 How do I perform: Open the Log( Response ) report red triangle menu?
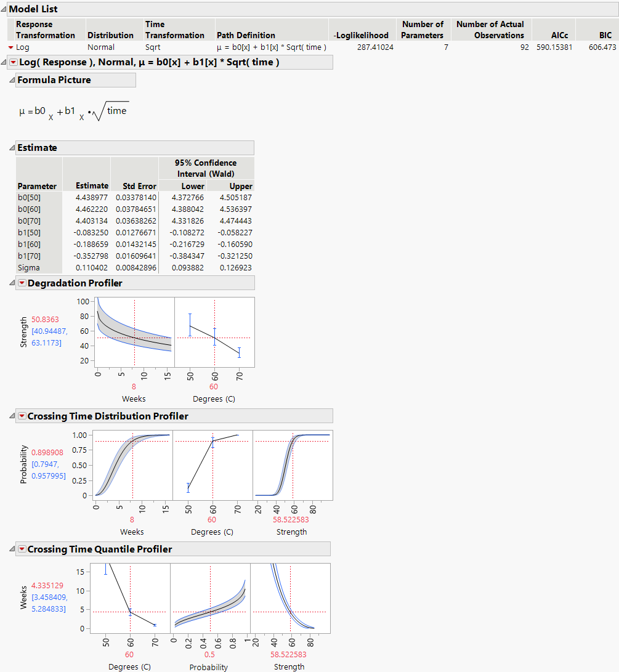coord(15,62)
